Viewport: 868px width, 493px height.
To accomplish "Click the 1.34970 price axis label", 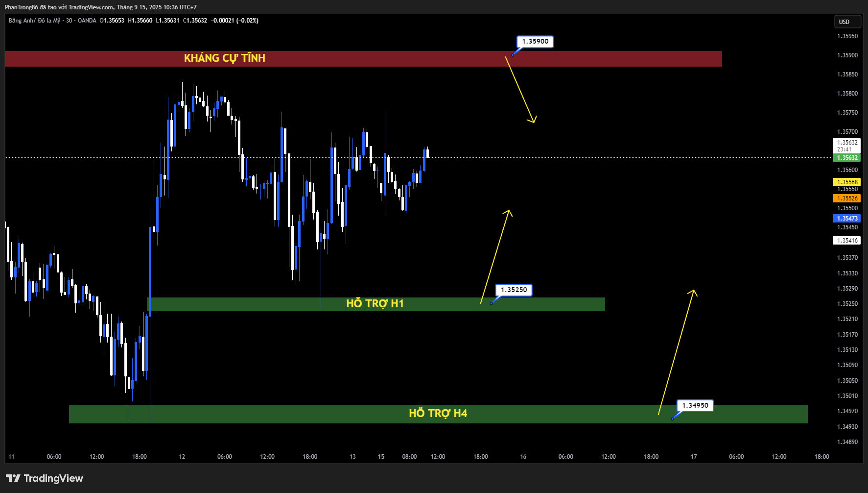I will [847, 411].
